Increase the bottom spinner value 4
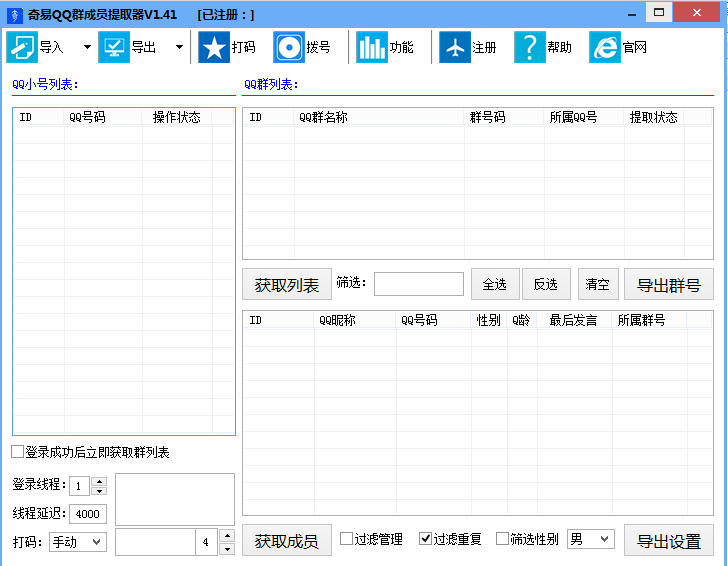The width and height of the screenshot is (728, 566). tap(227, 535)
